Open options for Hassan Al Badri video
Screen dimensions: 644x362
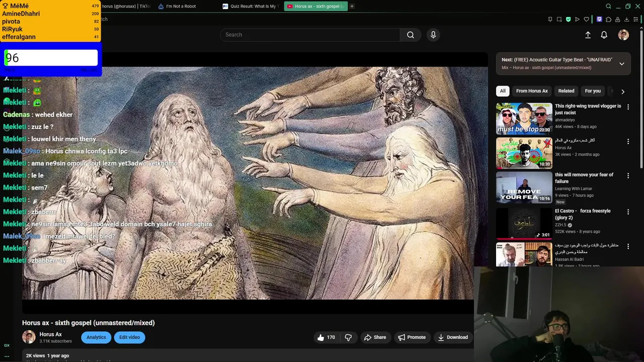tap(627, 246)
